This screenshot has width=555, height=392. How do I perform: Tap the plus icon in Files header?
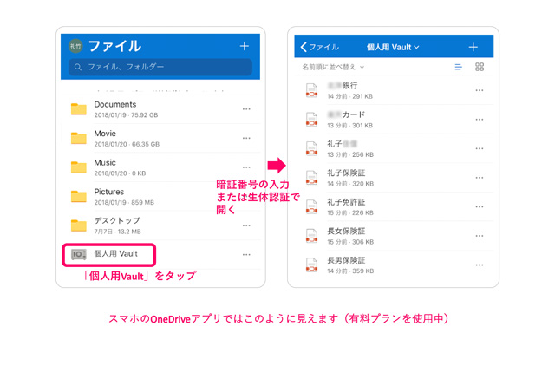(245, 46)
